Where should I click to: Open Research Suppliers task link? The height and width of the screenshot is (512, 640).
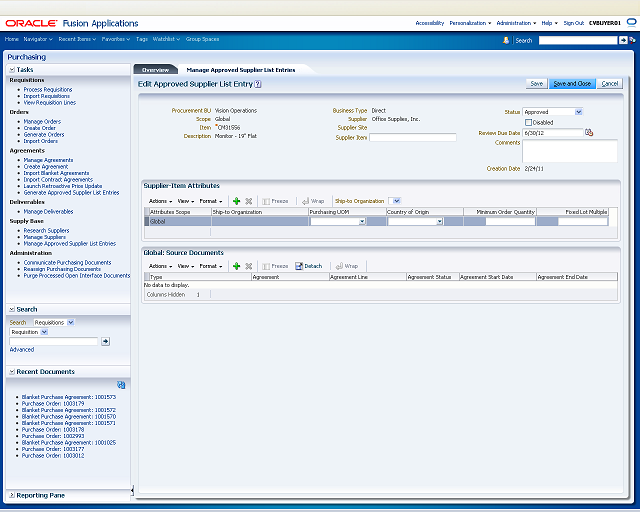[47, 231]
